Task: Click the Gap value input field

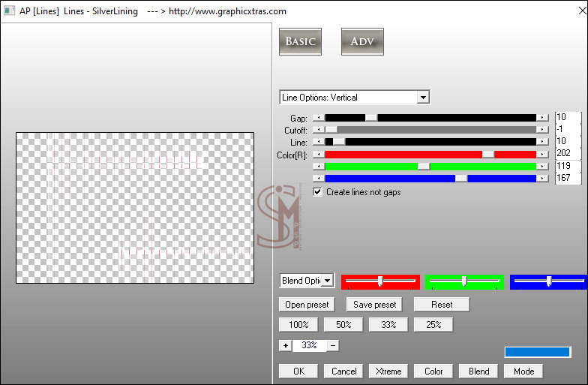Action: tap(568, 117)
